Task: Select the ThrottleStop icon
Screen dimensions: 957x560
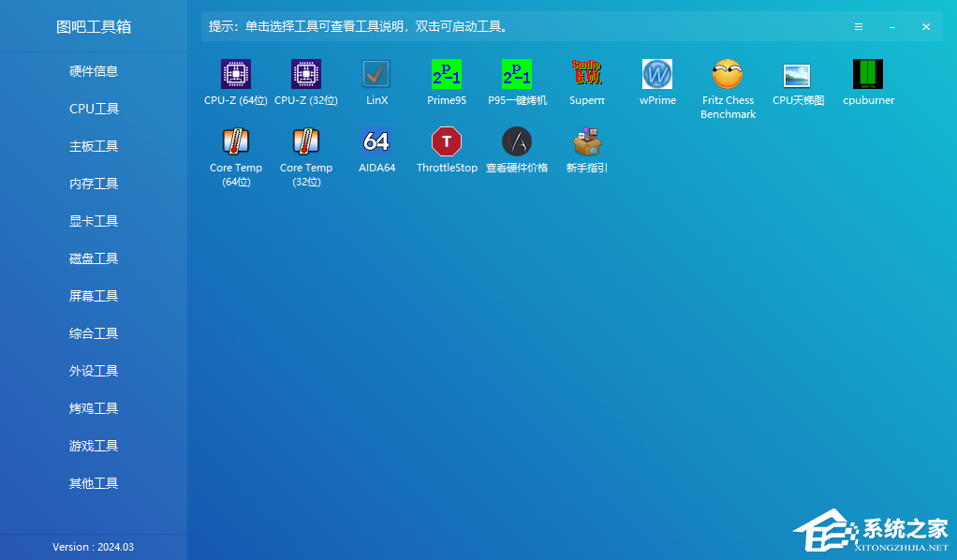Action: point(447,141)
